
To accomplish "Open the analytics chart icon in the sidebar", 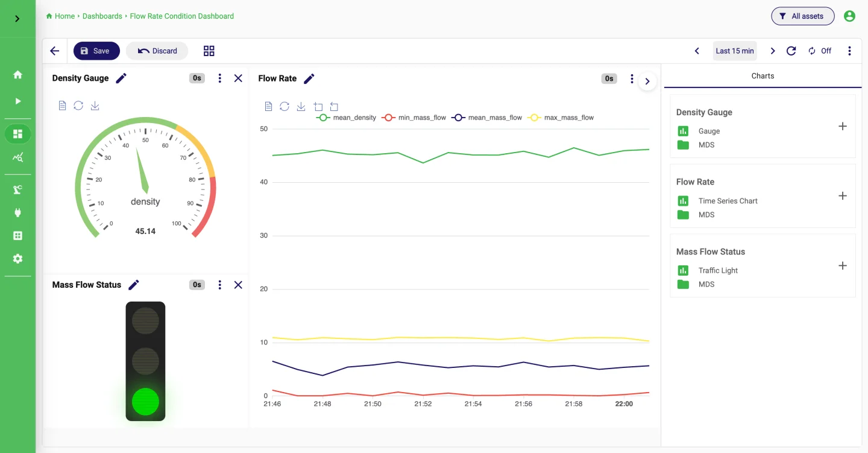I will pos(17,157).
